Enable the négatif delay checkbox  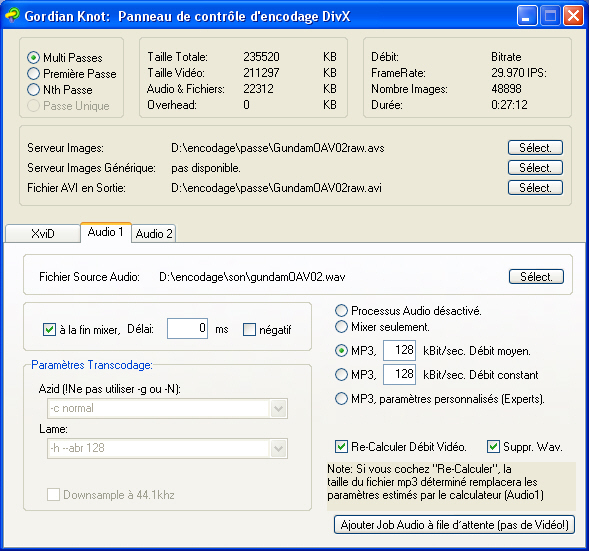(x=249, y=329)
